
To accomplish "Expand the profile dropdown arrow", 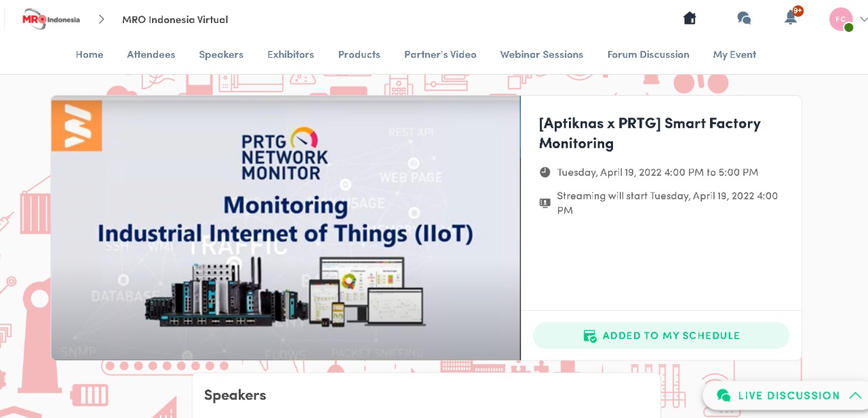I will pyautogui.click(x=863, y=19).
